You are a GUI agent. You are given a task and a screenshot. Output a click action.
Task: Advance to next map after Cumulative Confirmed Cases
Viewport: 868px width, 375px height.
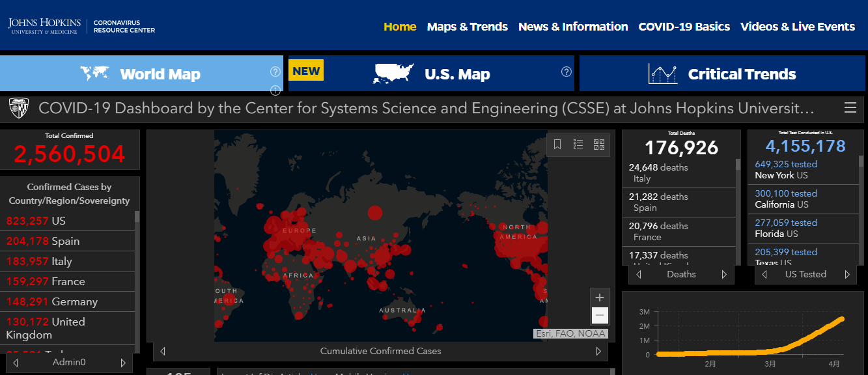(598, 352)
